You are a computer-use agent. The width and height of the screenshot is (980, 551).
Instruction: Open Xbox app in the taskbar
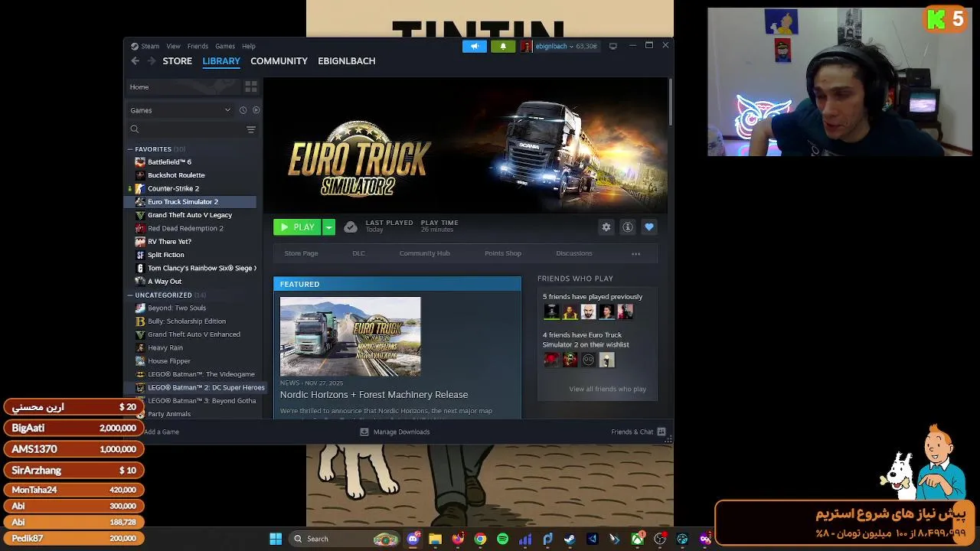[x=637, y=539]
